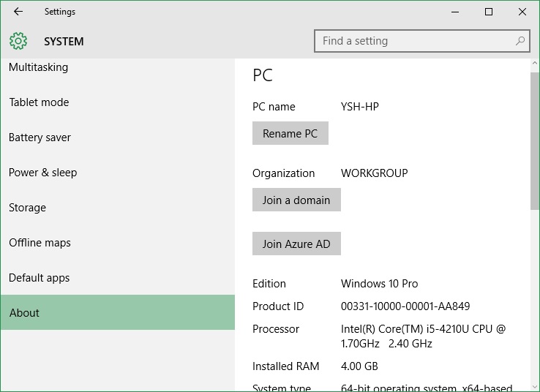Screen dimensions: 540x392
Task: Click the scrollbar down arrow
Action: click(x=534, y=387)
